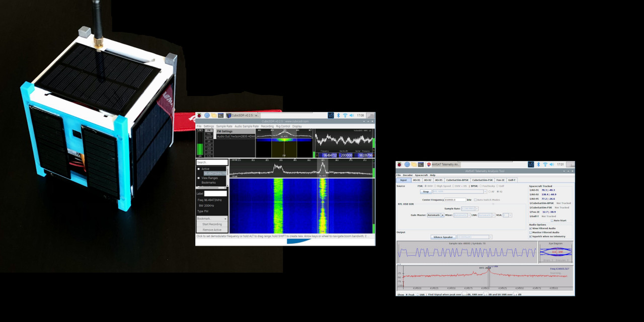The width and height of the screenshot is (644, 322).
Task: Click the VNC server icon in AMSAT tray
Action: (531, 165)
